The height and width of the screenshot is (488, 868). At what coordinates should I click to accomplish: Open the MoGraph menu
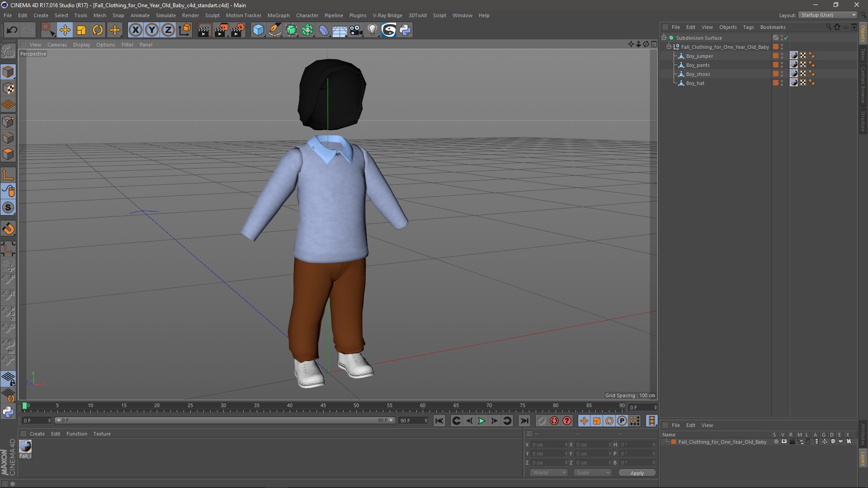coord(278,15)
